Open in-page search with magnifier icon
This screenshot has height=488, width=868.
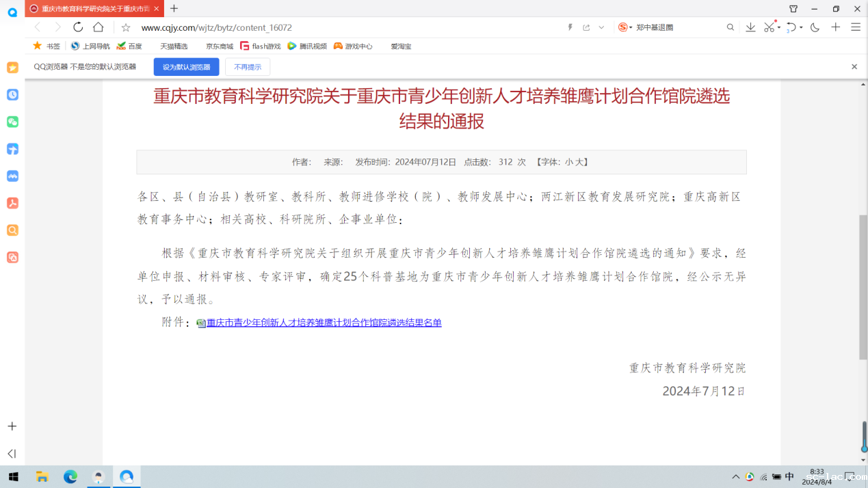[731, 28]
